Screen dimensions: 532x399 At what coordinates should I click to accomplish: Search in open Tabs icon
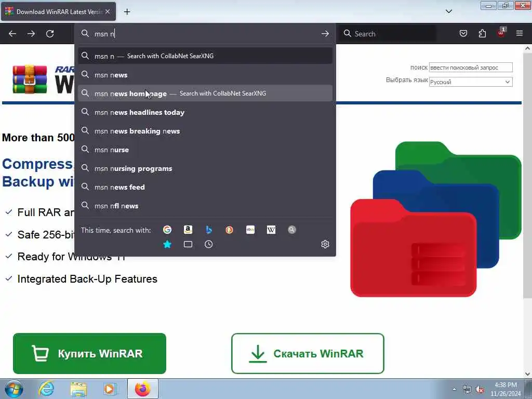point(188,244)
